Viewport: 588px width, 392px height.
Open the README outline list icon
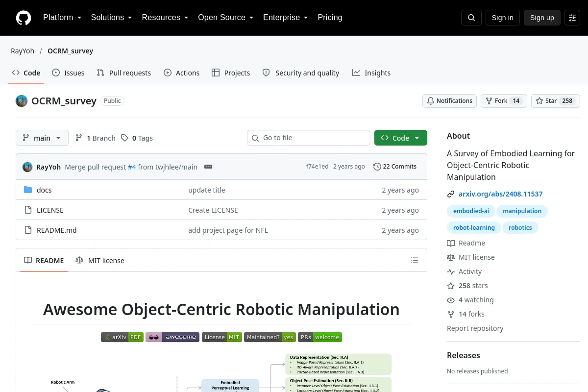pyautogui.click(x=415, y=261)
